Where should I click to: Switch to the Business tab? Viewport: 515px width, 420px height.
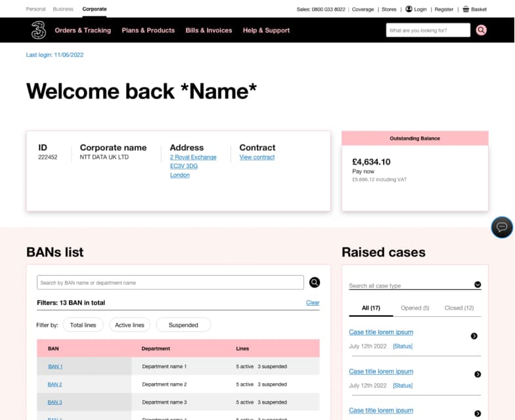pyautogui.click(x=63, y=9)
